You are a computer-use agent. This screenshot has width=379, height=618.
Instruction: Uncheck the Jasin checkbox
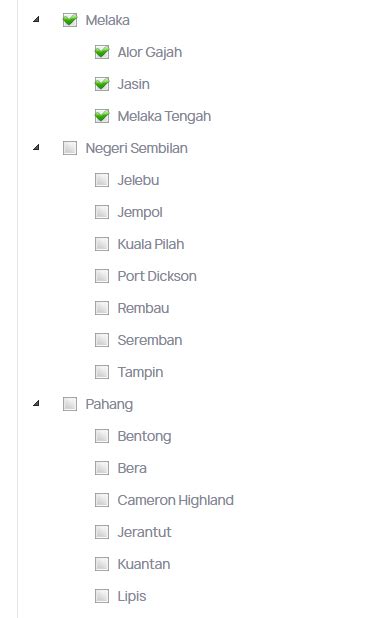(102, 84)
